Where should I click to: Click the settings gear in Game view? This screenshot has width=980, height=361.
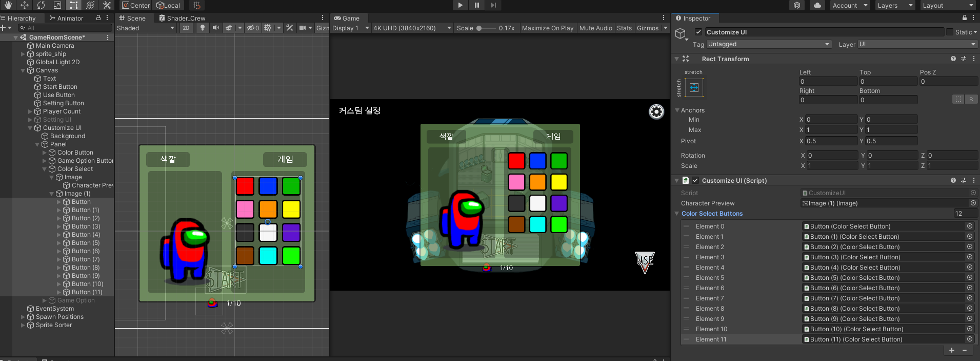click(656, 111)
